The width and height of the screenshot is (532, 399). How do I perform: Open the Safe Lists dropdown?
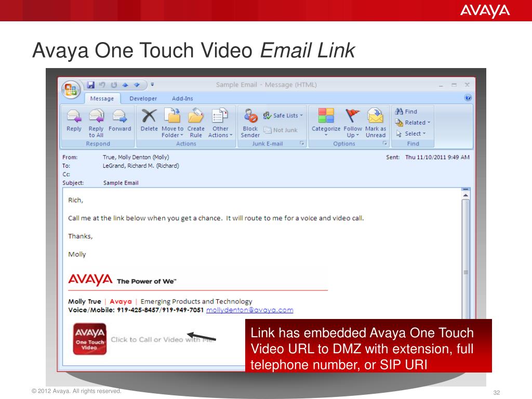(x=283, y=115)
